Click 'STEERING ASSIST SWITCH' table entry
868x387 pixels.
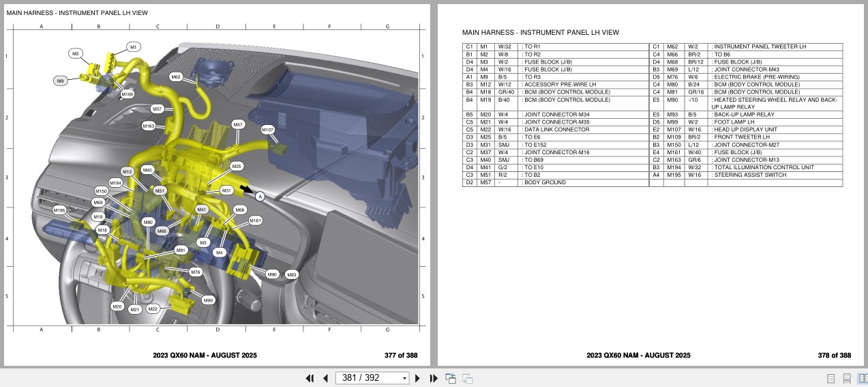click(x=750, y=175)
